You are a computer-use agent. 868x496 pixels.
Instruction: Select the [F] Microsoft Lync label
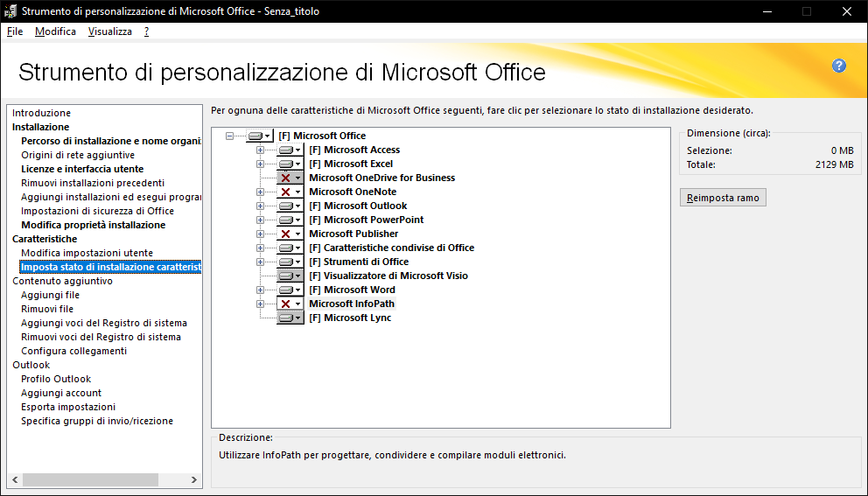click(350, 318)
